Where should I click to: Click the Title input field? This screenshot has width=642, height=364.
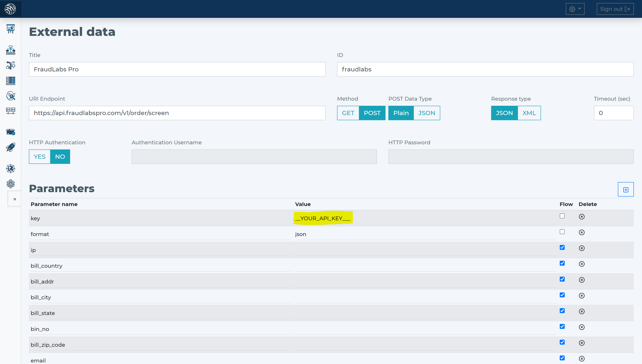click(177, 69)
